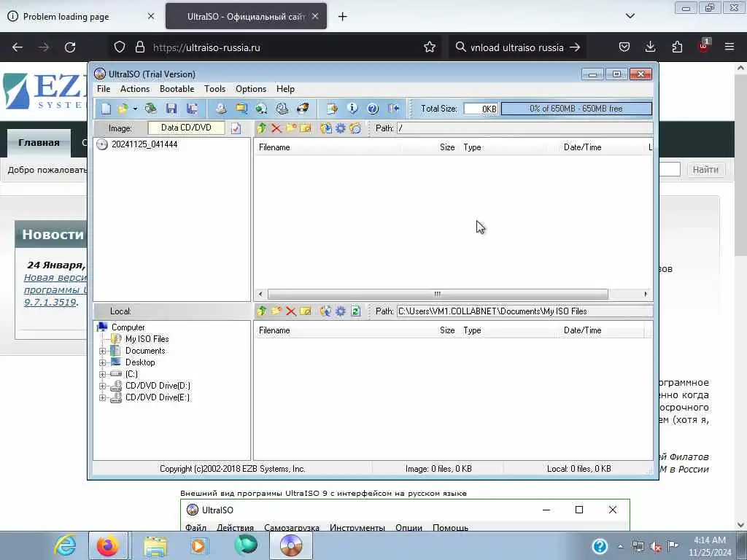Image resolution: width=747 pixels, height=560 pixels.
Task: Open a new browser tab
Action: pos(342,17)
